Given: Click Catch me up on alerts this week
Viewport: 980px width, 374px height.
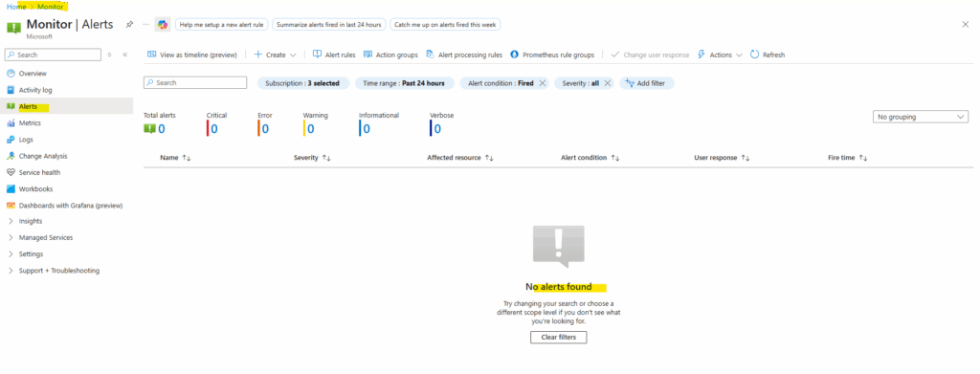Looking at the screenshot, I should pos(445,24).
